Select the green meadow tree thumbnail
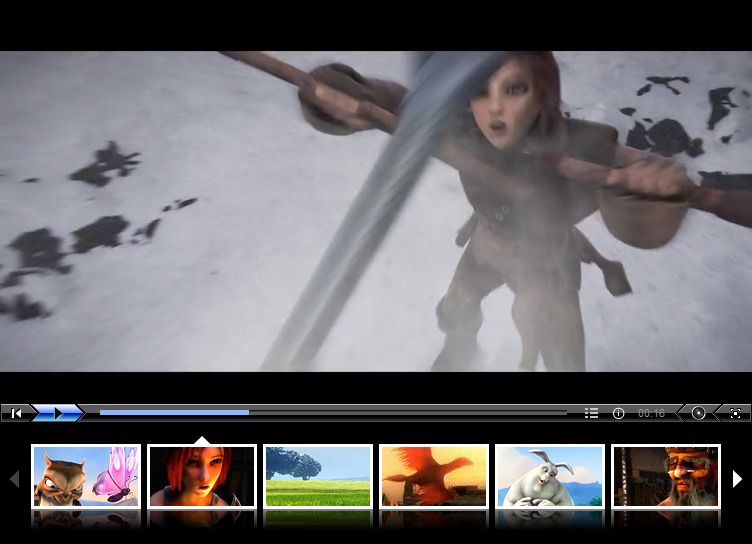 click(x=318, y=476)
